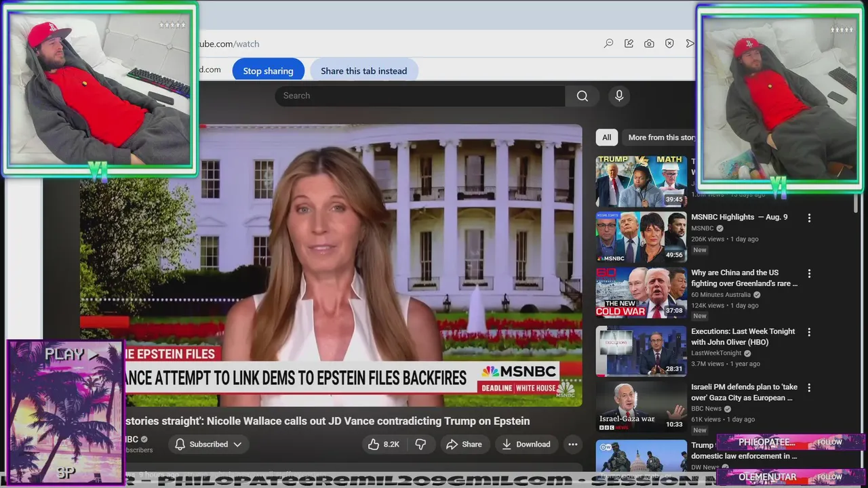Click '3.7M views • 1 year ago' text
Viewport: 868px width, 488px height.
click(726, 364)
